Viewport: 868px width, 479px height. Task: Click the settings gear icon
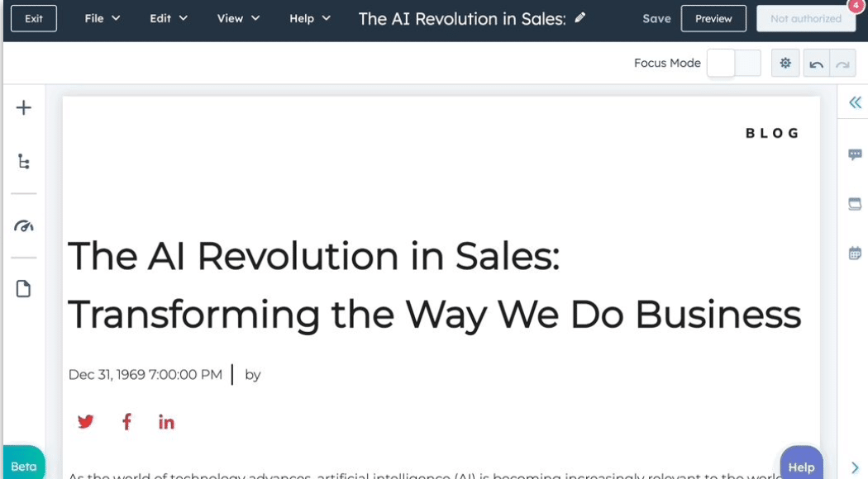tap(785, 63)
